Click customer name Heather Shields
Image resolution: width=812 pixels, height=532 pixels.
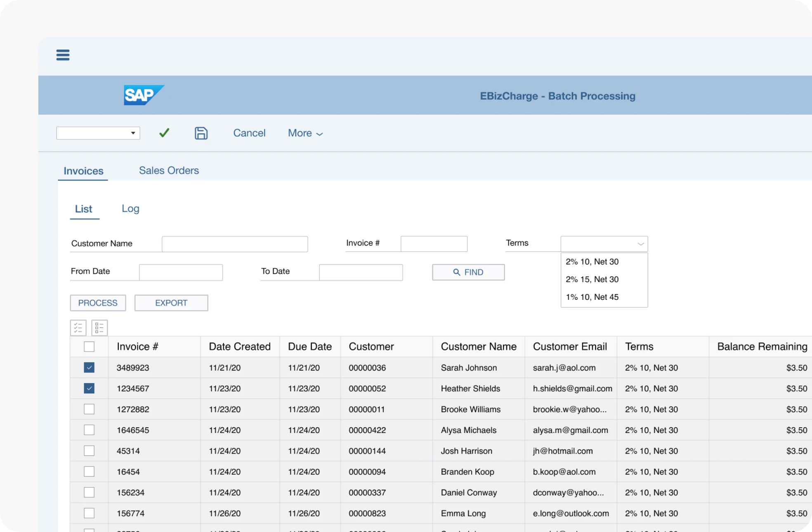tap(470, 388)
